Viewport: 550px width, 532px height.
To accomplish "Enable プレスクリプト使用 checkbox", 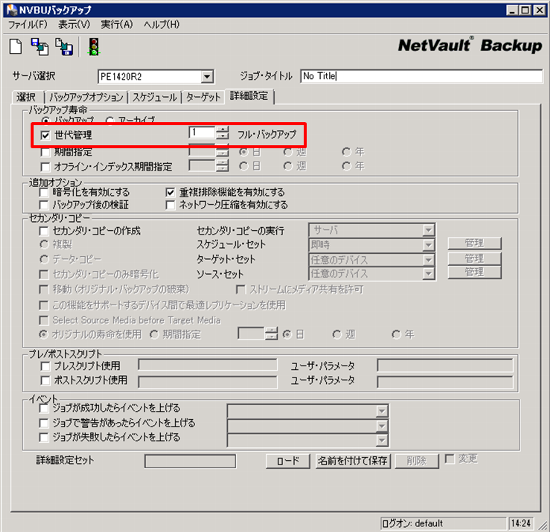I will coord(45,366).
